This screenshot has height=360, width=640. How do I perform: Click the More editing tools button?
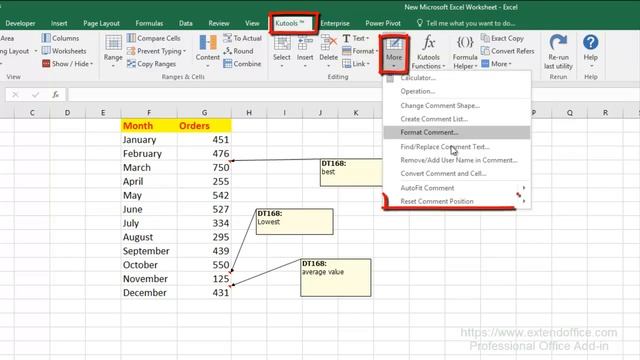click(394, 53)
